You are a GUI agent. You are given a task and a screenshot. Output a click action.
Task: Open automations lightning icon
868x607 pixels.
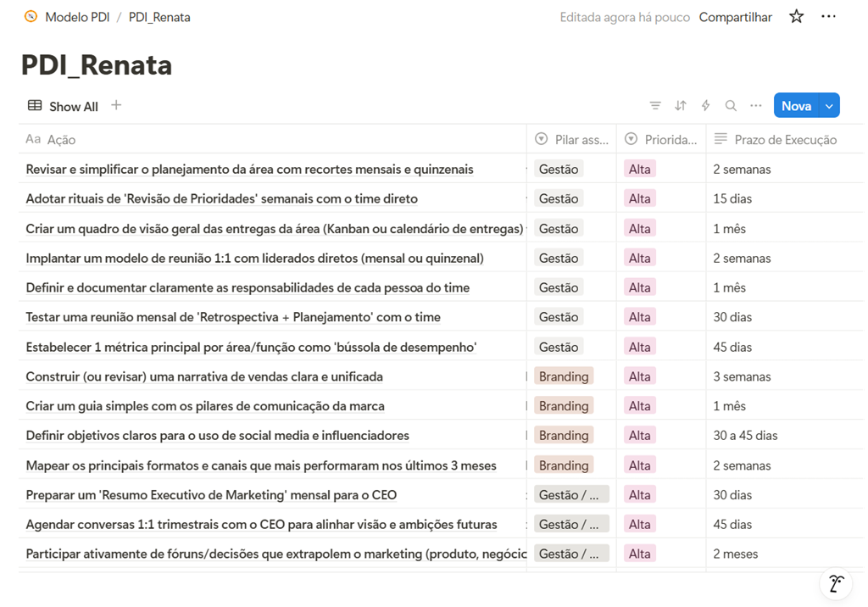pos(705,105)
